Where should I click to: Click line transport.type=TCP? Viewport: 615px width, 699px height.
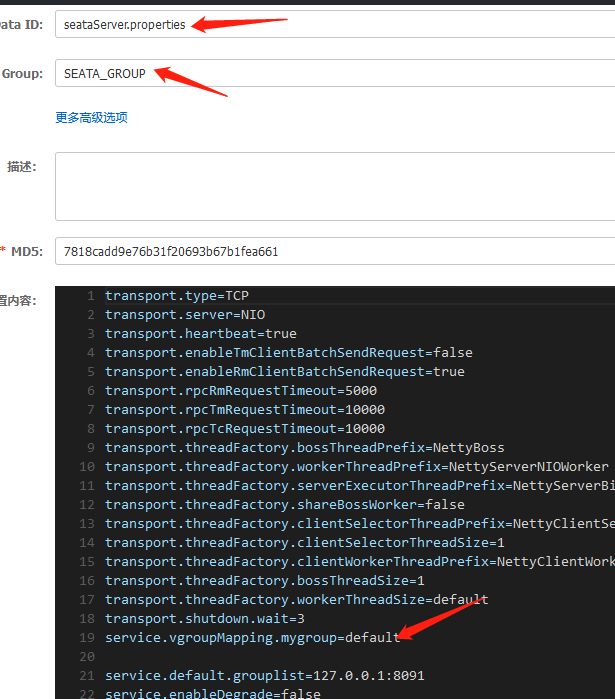(x=176, y=296)
